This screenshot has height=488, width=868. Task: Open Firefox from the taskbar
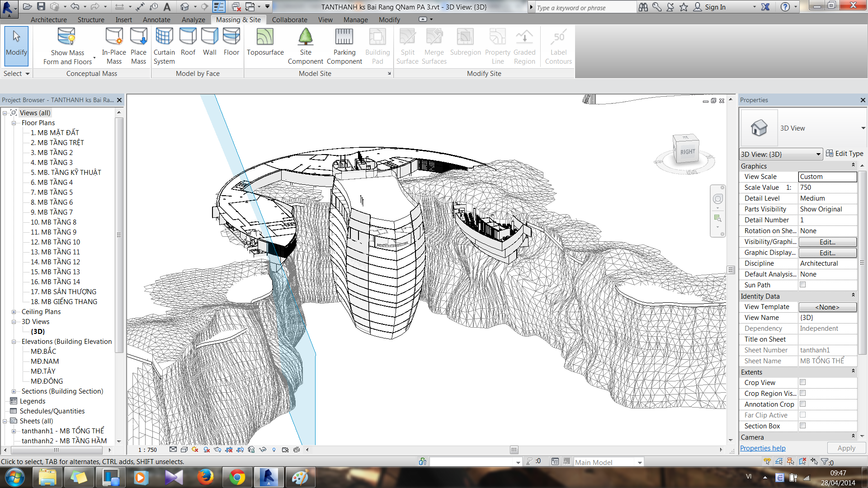205,477
